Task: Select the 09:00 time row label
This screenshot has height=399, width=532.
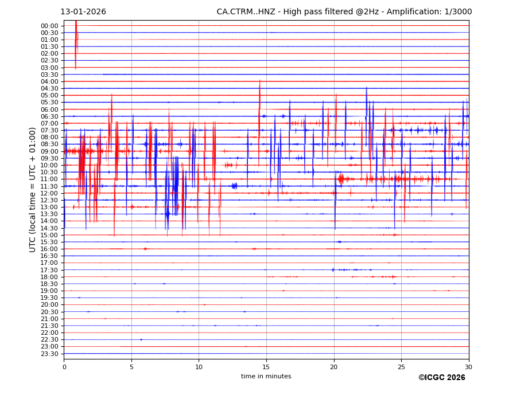Action: 49,151
